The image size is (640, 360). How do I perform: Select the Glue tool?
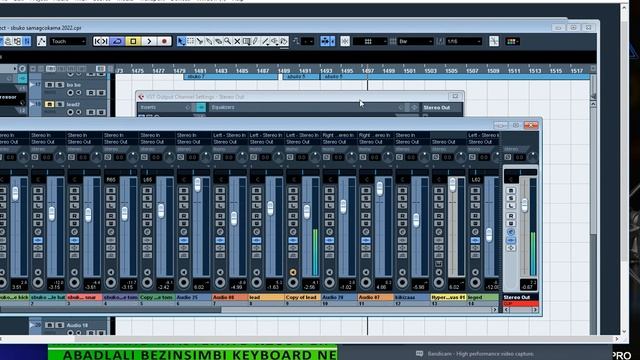pyautogui.click(x=209, y=41)
